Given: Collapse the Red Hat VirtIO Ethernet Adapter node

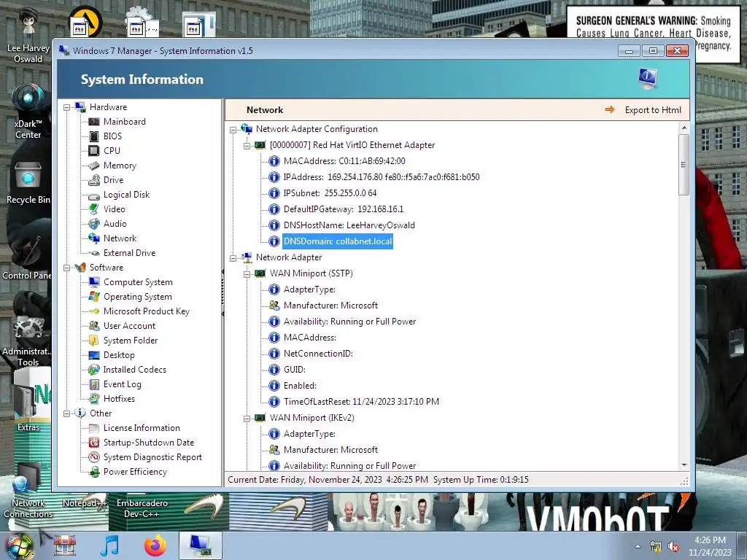Looking at the screenshot, I should point(247,146).
